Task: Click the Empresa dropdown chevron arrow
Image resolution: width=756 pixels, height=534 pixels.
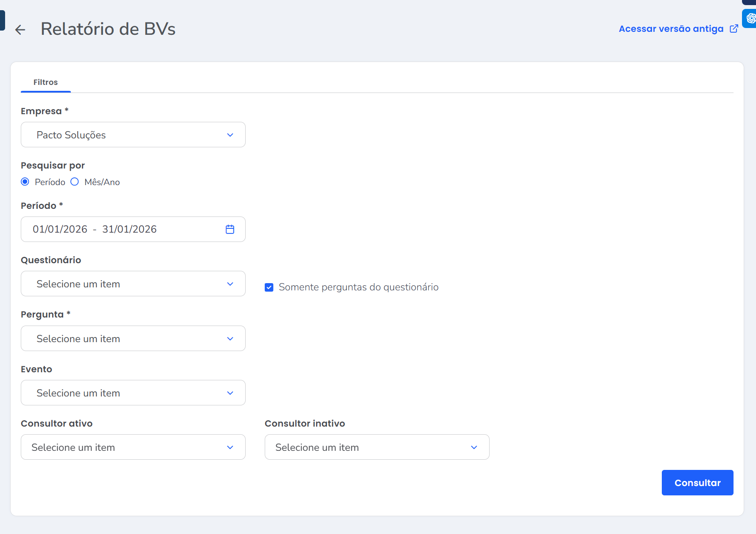Action: tap(230, 135)
